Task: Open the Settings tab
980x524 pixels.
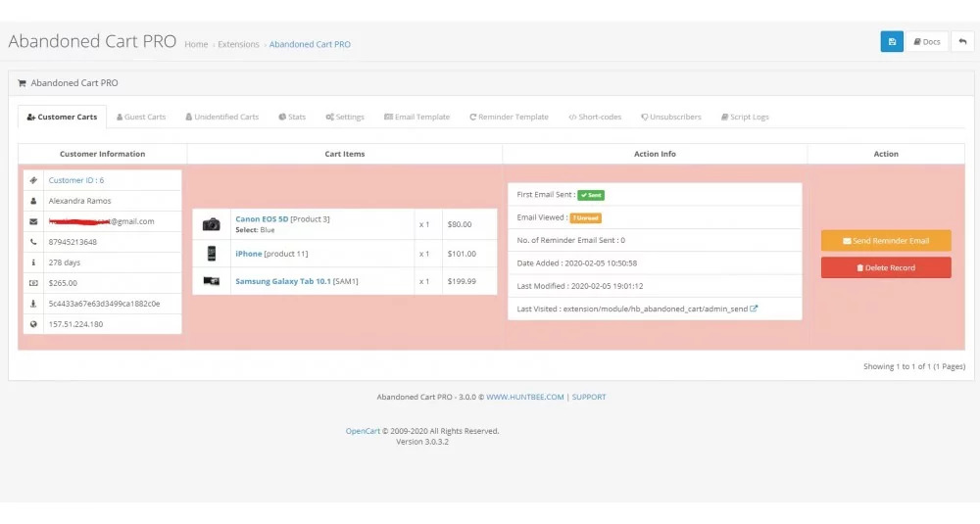Action: (x=345, y=118)
